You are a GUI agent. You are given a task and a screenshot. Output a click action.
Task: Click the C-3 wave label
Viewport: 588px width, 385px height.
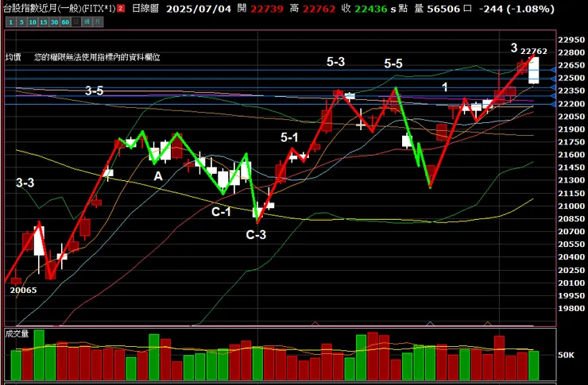tap(256, 235)
